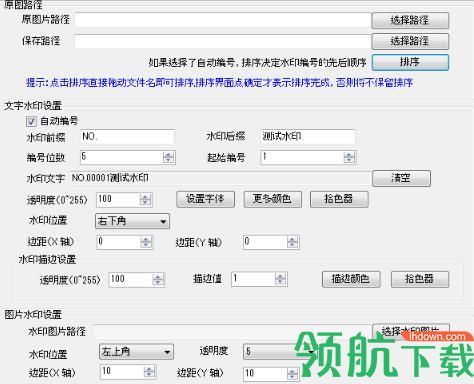Activate 拾色器 next to 更多颜色
474x384 pixels.
[x=339, y=199]
